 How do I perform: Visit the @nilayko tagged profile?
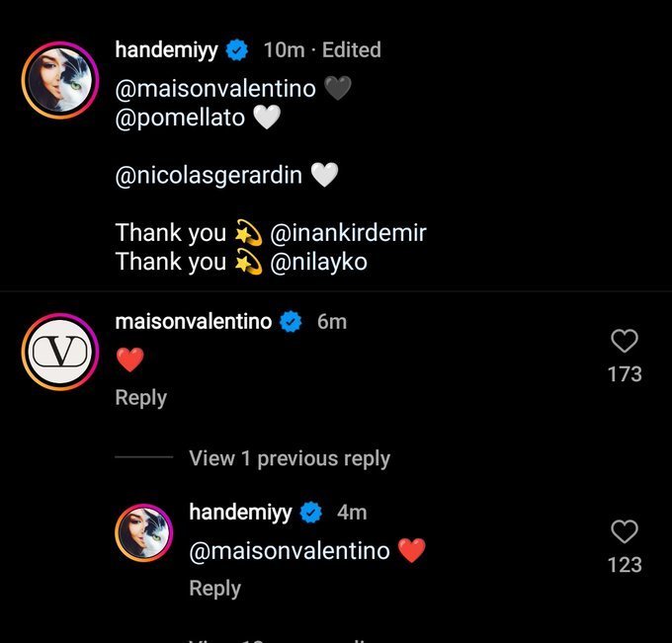[x=318, y=262]
